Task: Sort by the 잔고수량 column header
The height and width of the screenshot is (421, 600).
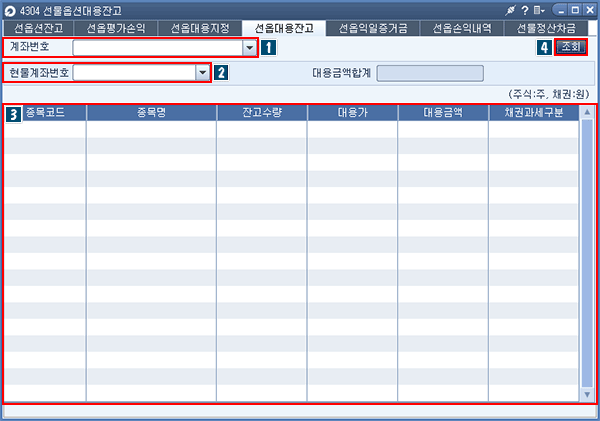Action: pyautogui.click(x=261, y=113)
